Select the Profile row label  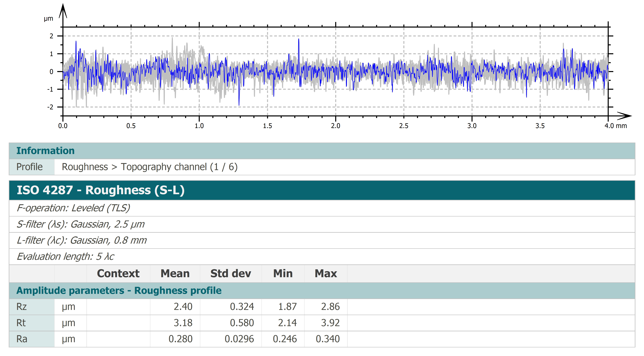(x=30, y=167)
